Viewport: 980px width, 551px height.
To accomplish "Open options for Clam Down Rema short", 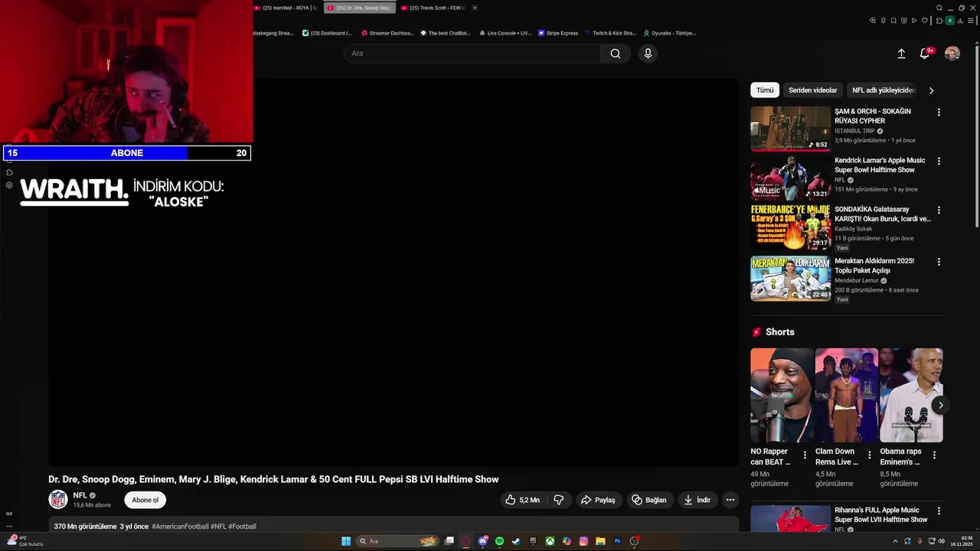I will click(869, 455).
